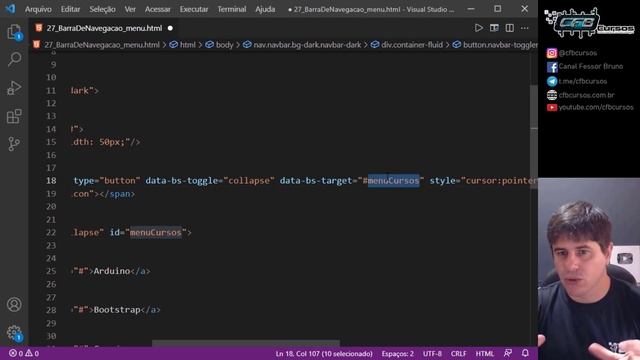Click the word Arduino on line 25
The height and width of the screenshot is (360, 640).
coord(111,271)
